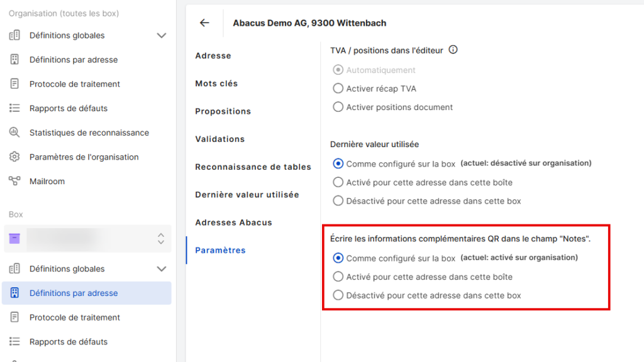Click the Mailroom network icon

tap(14, 181)
